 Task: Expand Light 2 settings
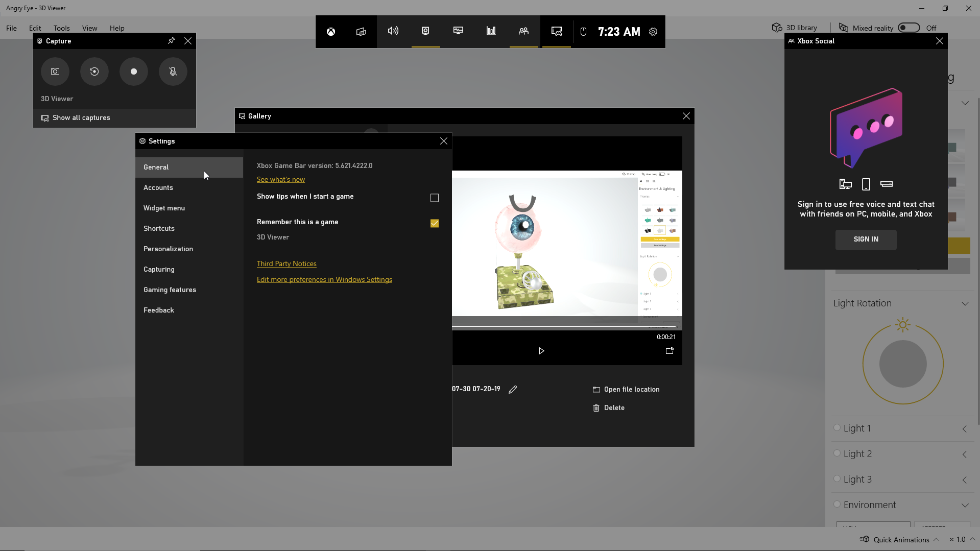click(965, 454)
